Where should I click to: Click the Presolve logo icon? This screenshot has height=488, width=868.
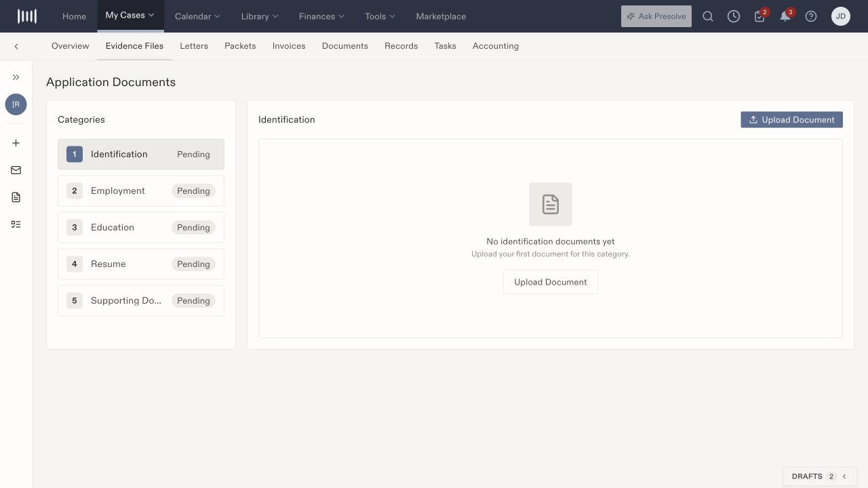point(27,16)
